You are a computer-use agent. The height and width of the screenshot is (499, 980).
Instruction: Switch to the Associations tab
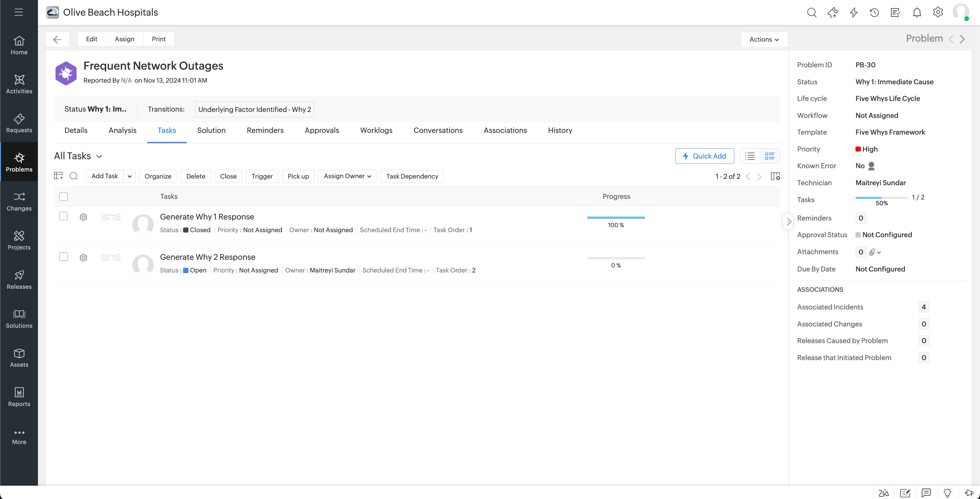[505, 130]
